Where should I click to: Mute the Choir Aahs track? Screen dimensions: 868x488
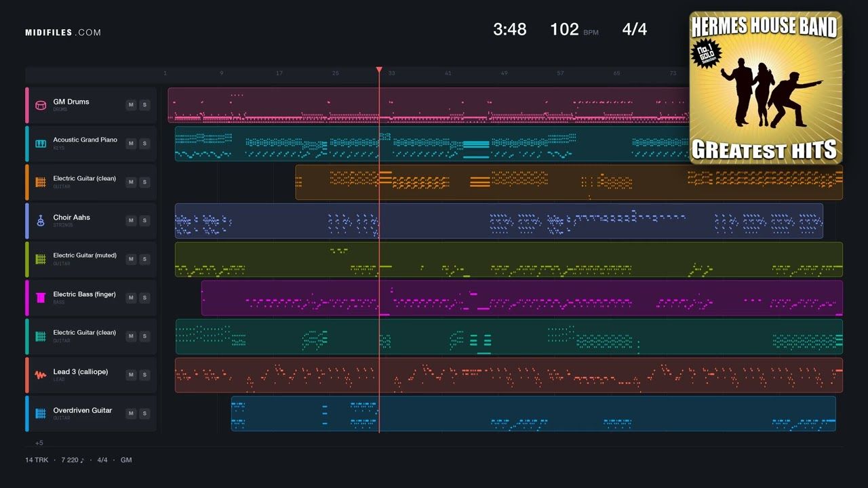pyautogui.click(x=131, y=220)
